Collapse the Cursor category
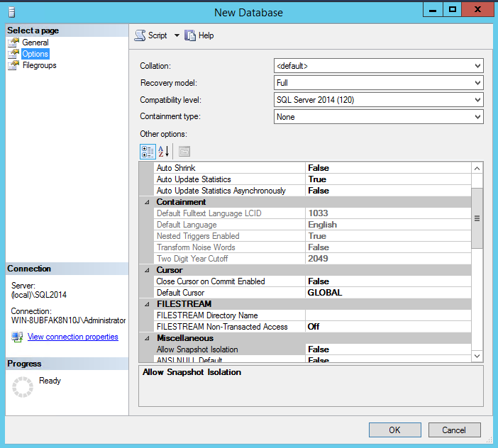This screenshot has width=498, height=448. pyautogui.click(x=147, y=270)
